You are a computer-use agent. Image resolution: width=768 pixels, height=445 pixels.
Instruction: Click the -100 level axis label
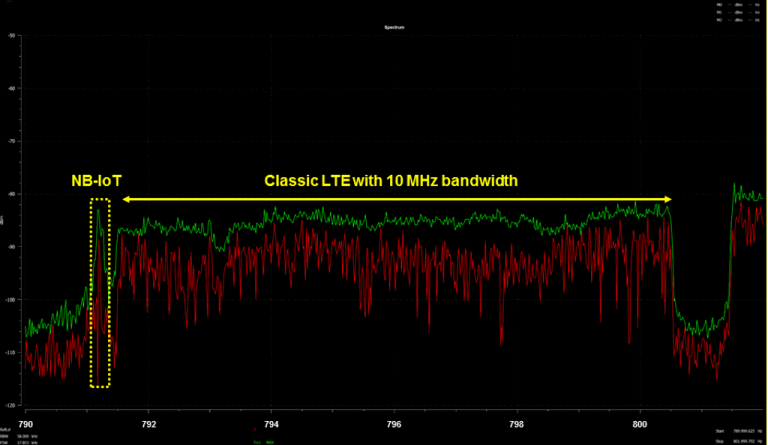pyautogui.click(x=11, y=300)
